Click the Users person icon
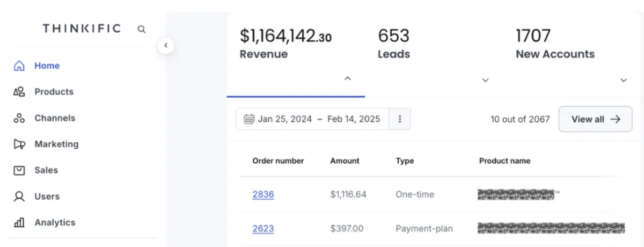Screen dimensions: 644x247 (19, 197)
